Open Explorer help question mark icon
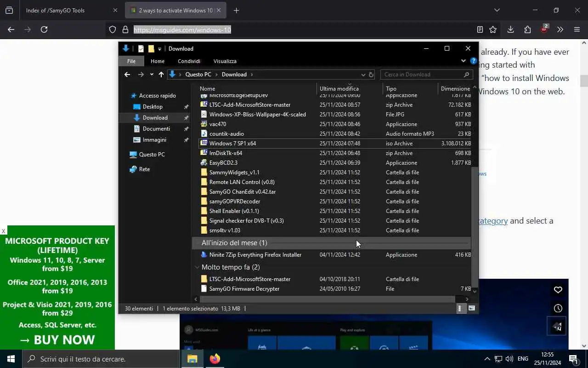This screenshot has height=368, width=588. 473,61
